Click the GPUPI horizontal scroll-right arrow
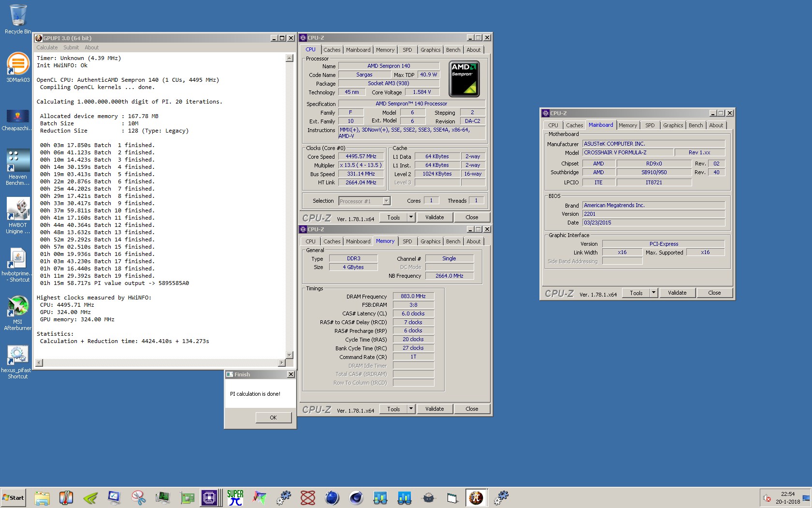This screenshot has width=812, height=508. coord(282,363)
